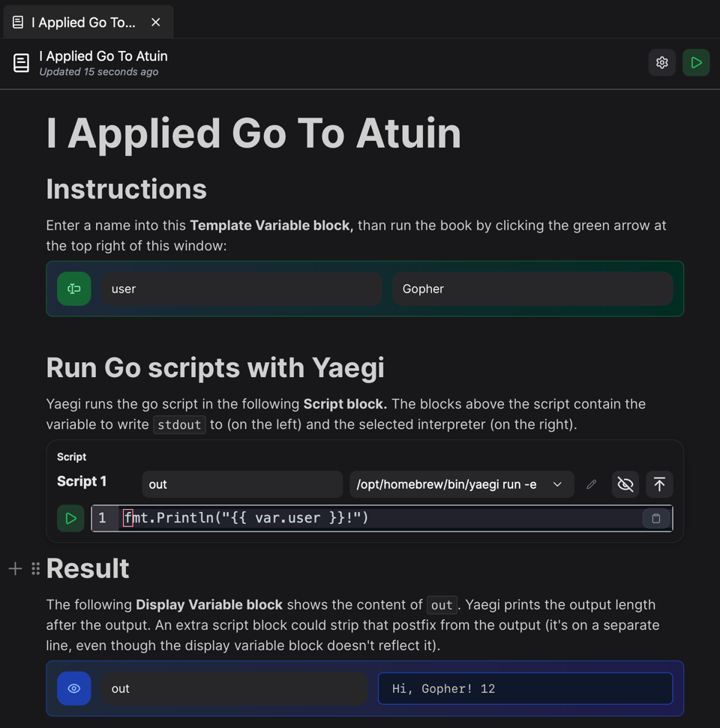
Task: Close the 'I Applied Go To...' tab
Action: click(155, 22)
